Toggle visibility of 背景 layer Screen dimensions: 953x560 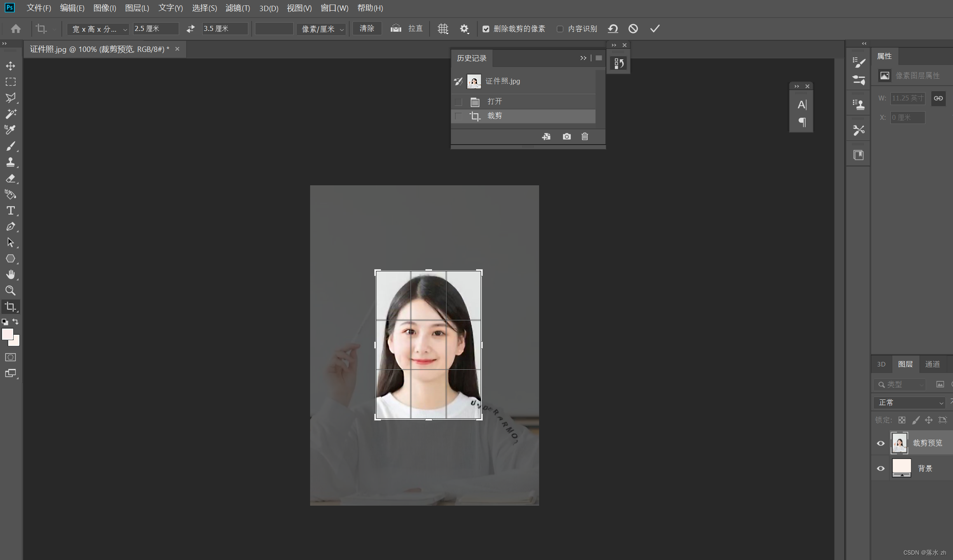pos(881,468)
